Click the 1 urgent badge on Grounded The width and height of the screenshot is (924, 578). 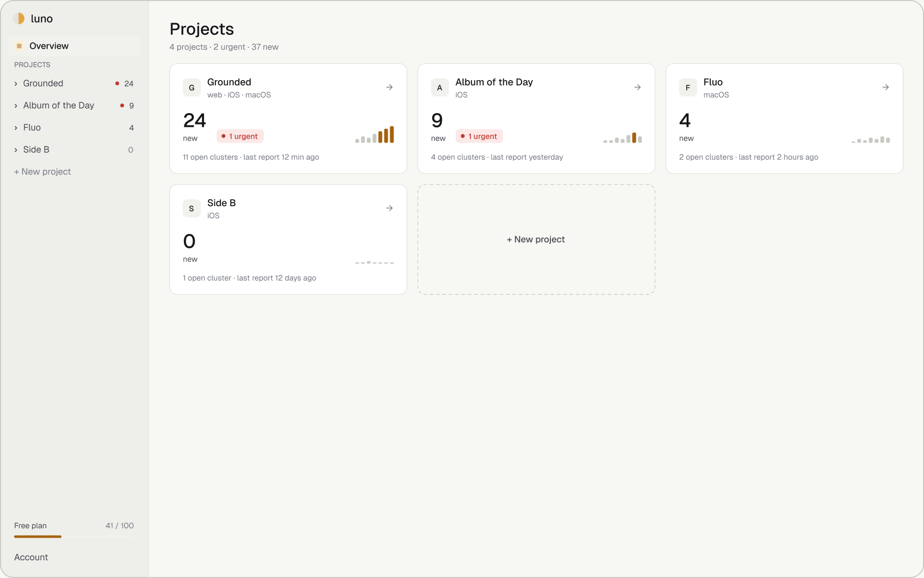click(240, 136)
